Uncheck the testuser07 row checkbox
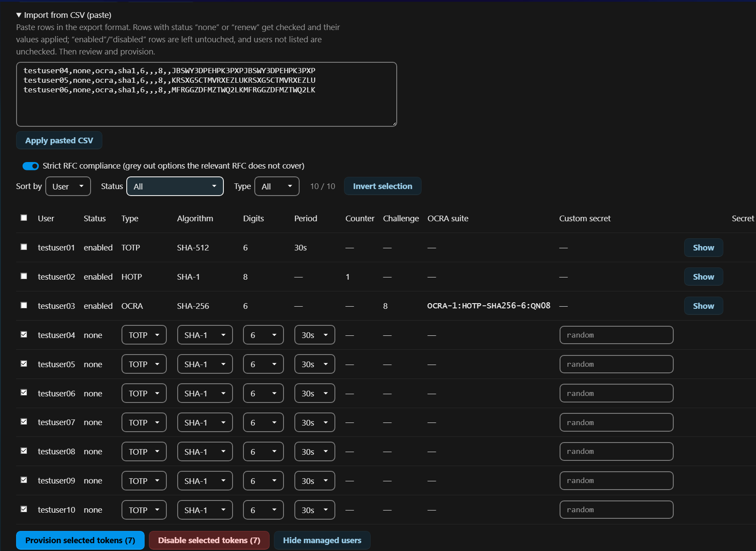The height and width of the screenshot is (551, 756). [x=24, y=422]
